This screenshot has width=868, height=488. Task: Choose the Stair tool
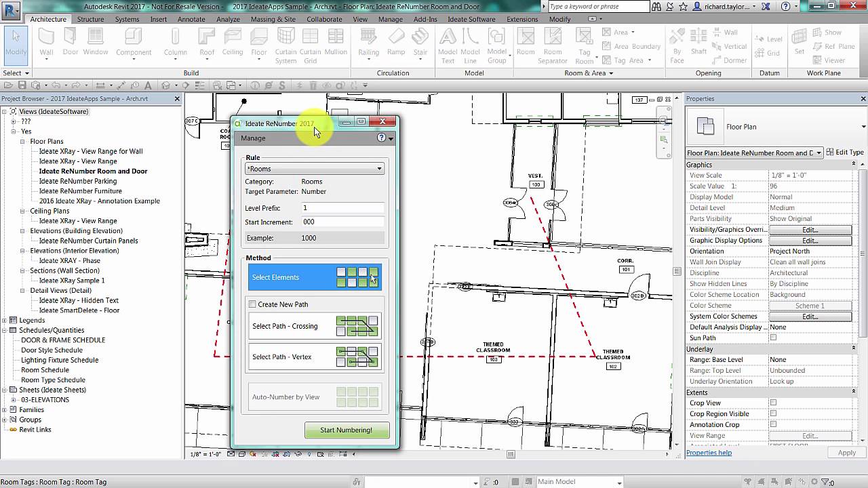pyautogui.click(x=420, y=43)
